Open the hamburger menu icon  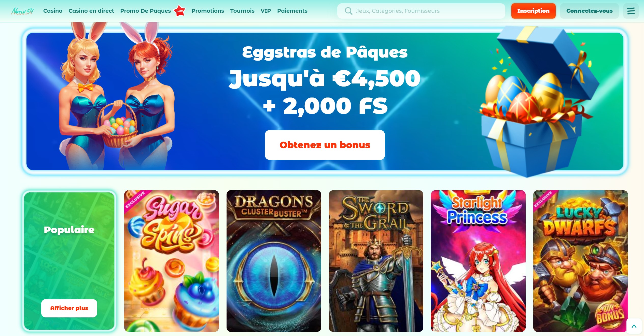tap(631, 11)
